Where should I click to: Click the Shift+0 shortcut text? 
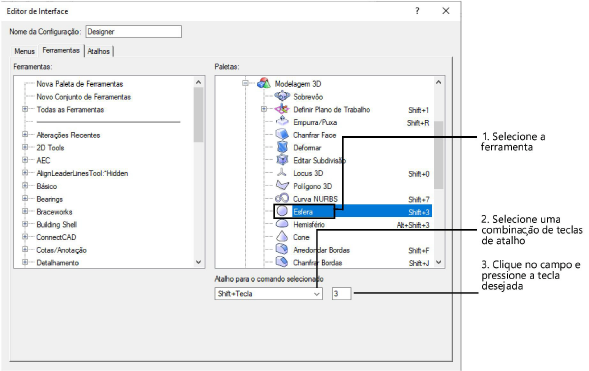coord(418,174)
